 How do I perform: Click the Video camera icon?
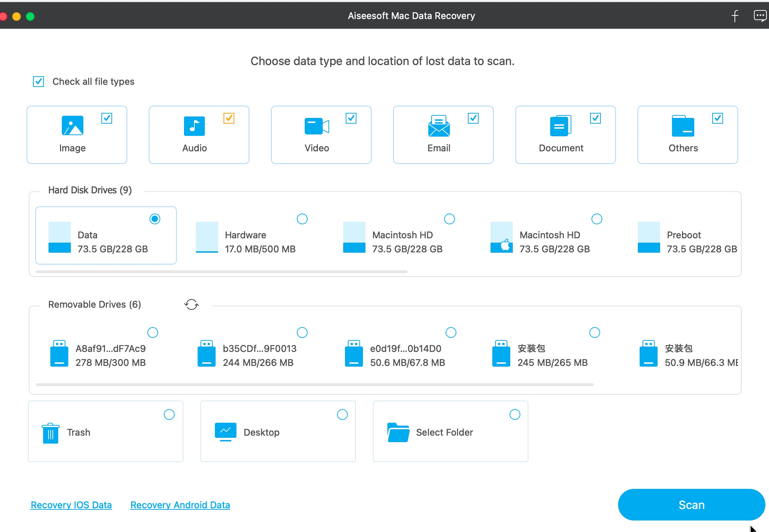pos(317,126)
